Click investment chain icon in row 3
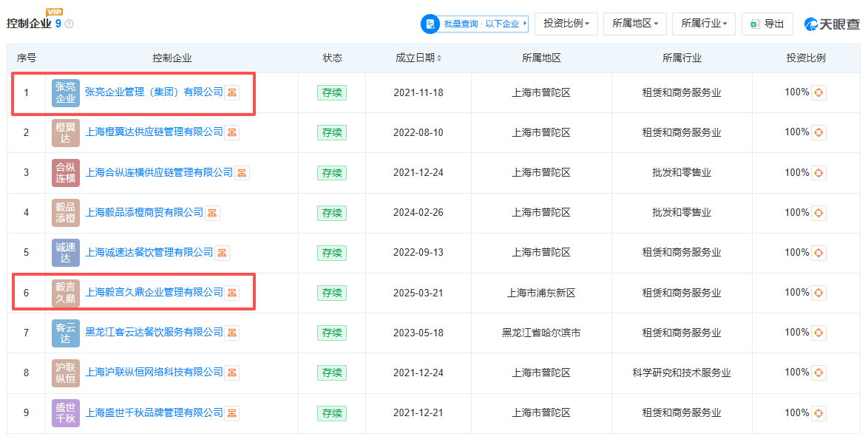This screenshot has width=868, height=442. pyautogui.click(x=818, y=173)
